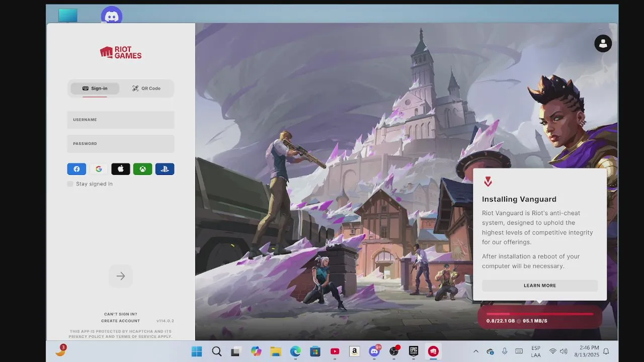
Task: Open the teal desktop shortcut icon
Action: (68, 16)
